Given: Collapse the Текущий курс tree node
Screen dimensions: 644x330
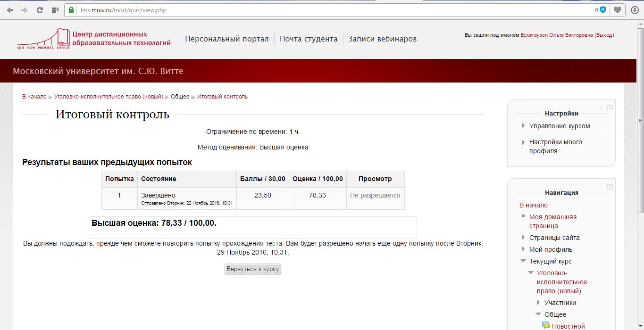Looking at the screenshot, I should pyautogui.click(x=523, y=261).
